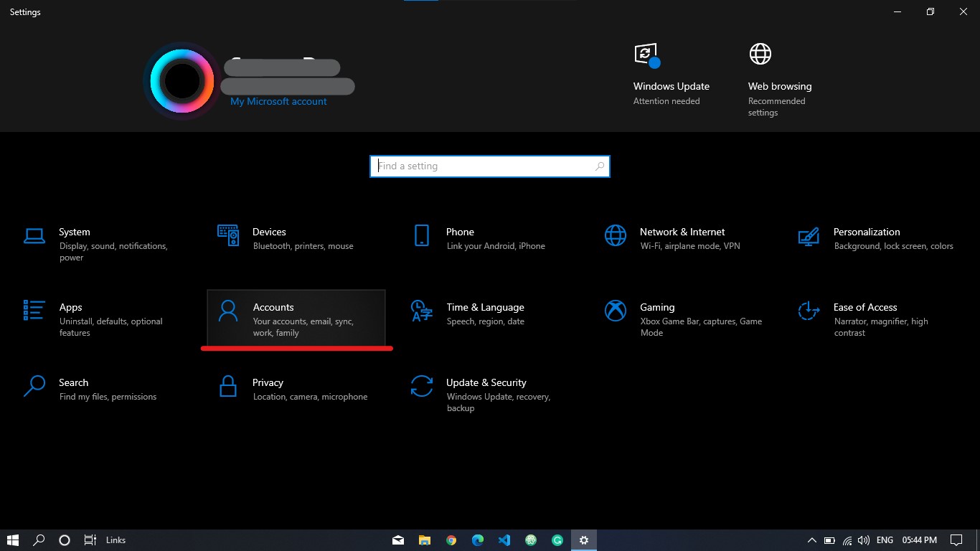The image size is (980, 551).
Task: Open the clock showing 05:44 PM
Action: click(x=920, y=540)
